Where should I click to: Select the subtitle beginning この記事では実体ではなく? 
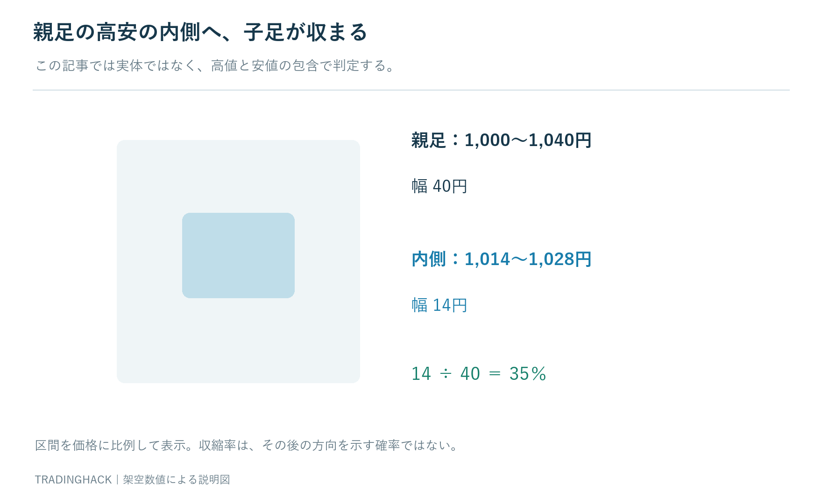click(x=216, y=66)
